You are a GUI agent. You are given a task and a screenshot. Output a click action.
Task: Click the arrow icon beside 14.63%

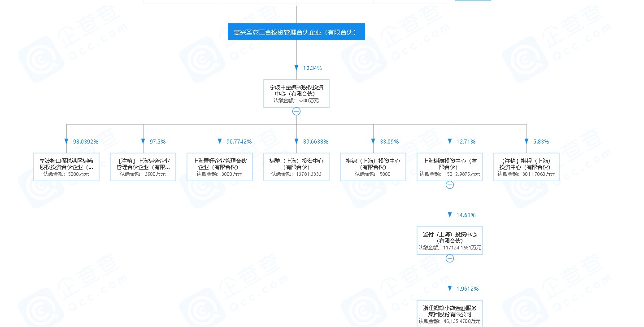tap(450, 215)
